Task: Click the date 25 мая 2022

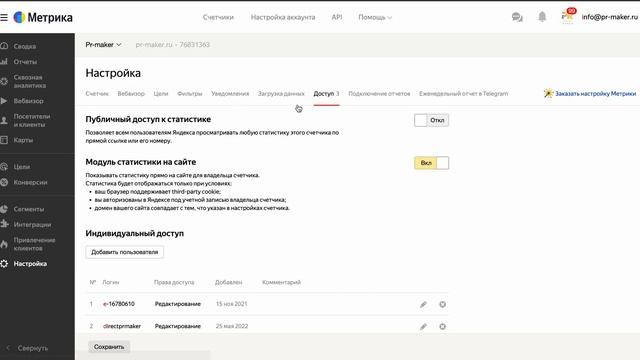Action: 232,326
